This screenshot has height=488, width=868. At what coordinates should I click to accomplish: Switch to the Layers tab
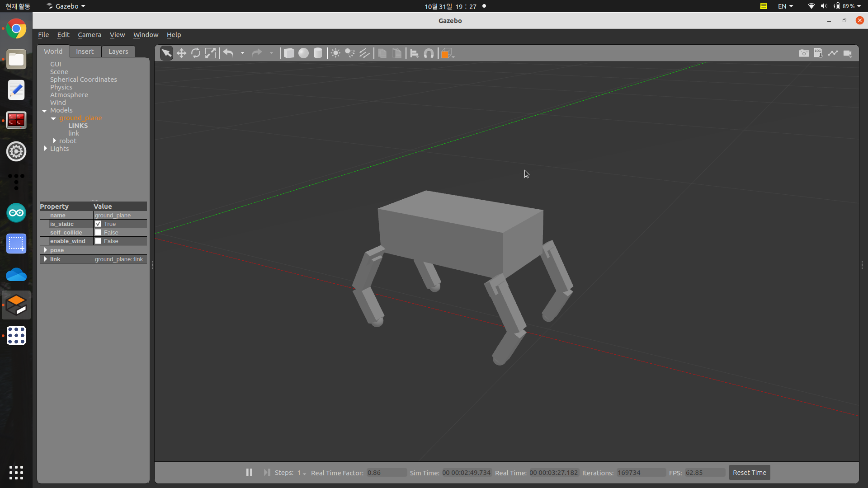click(118, 52)
